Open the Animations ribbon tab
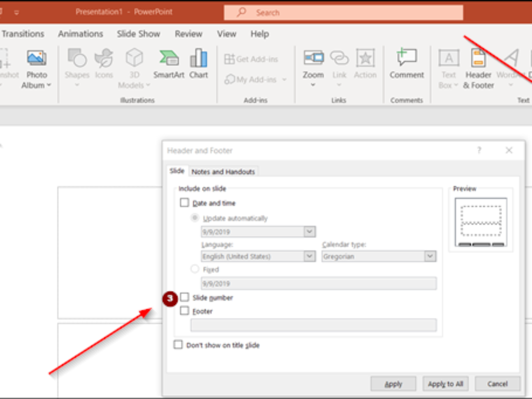Screen dimensions: 532x399 click(x=80, y=34)
